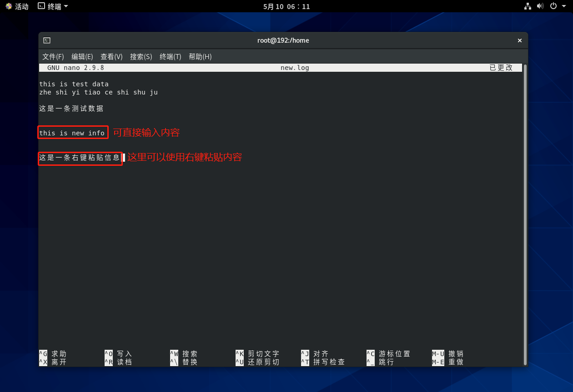Click the power icon in the system tray
This screenshot has width=573, height=392.
[x=553, y=6]
